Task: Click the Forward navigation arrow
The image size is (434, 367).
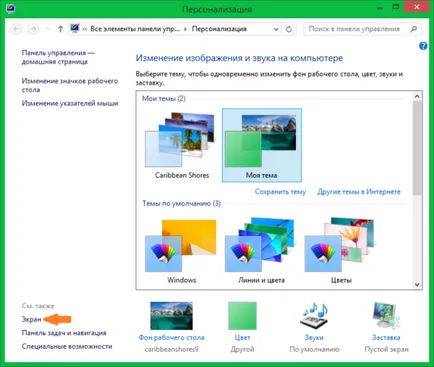Action: pyautogui.click(x=33, y=29)
